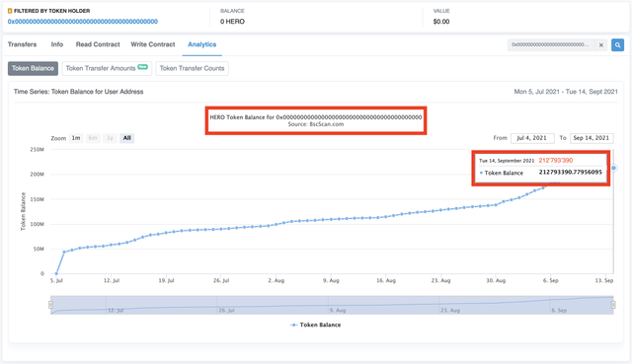Toggle Token Balance series in chart legend

(x=316, y=325)
